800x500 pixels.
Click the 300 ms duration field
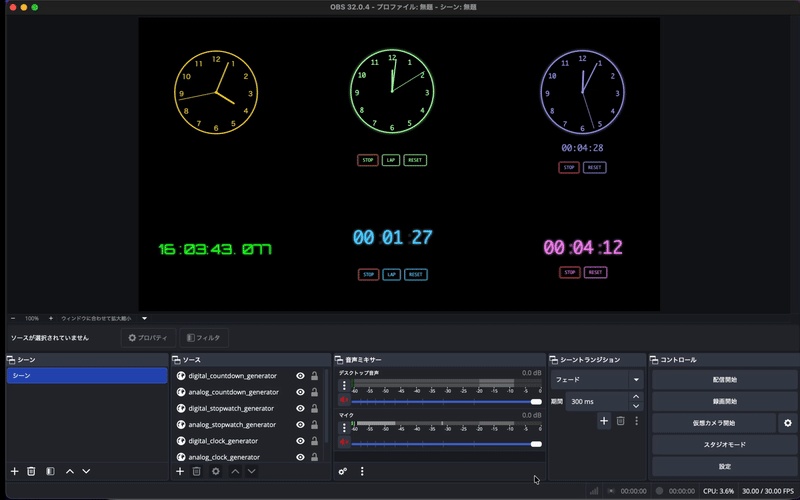click(x=596, y=402)
